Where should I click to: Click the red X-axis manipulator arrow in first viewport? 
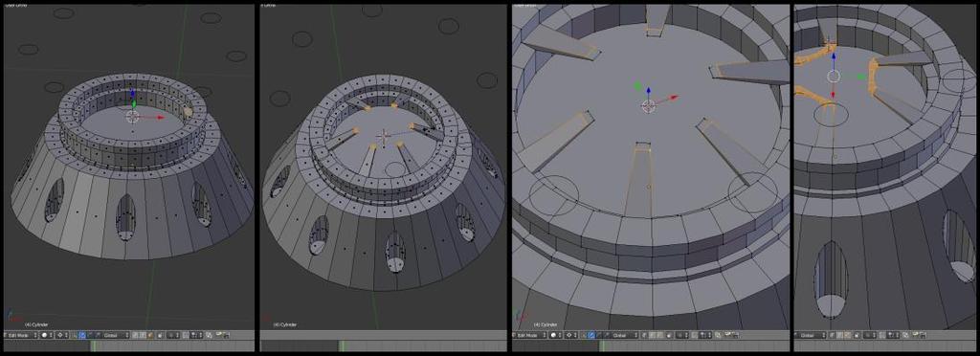(x=160, y=117)
